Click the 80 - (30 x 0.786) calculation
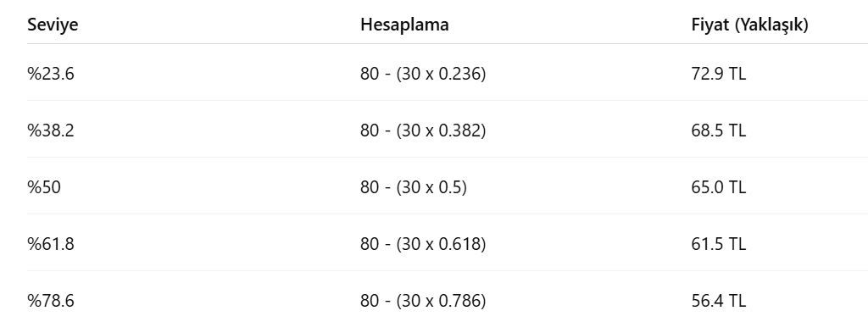This screenshot has height=333, width=868. pos(423,301)
